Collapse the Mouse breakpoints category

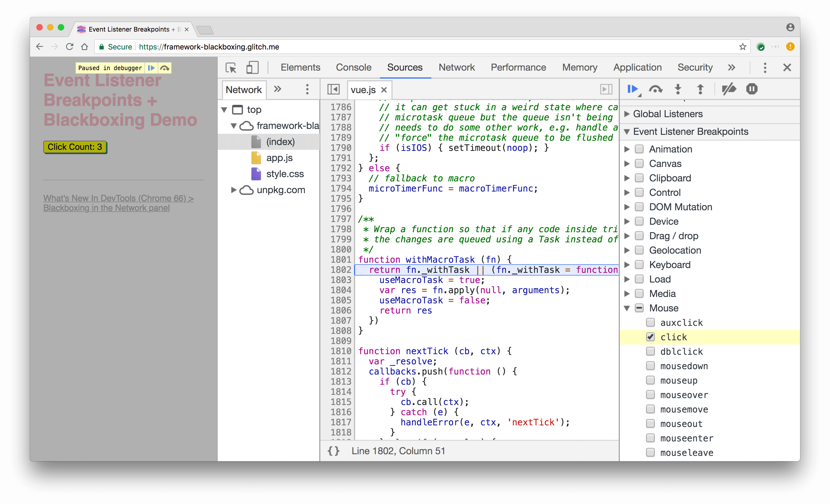pos(630,308)
